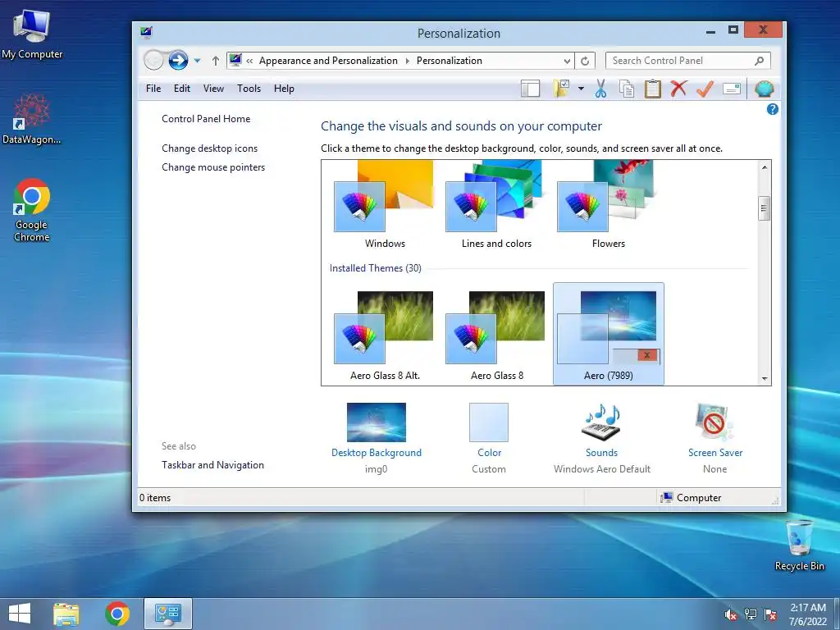Select My Computer desktop icon
This screenshot has height=630, width=840.
[x=32, y=34]
